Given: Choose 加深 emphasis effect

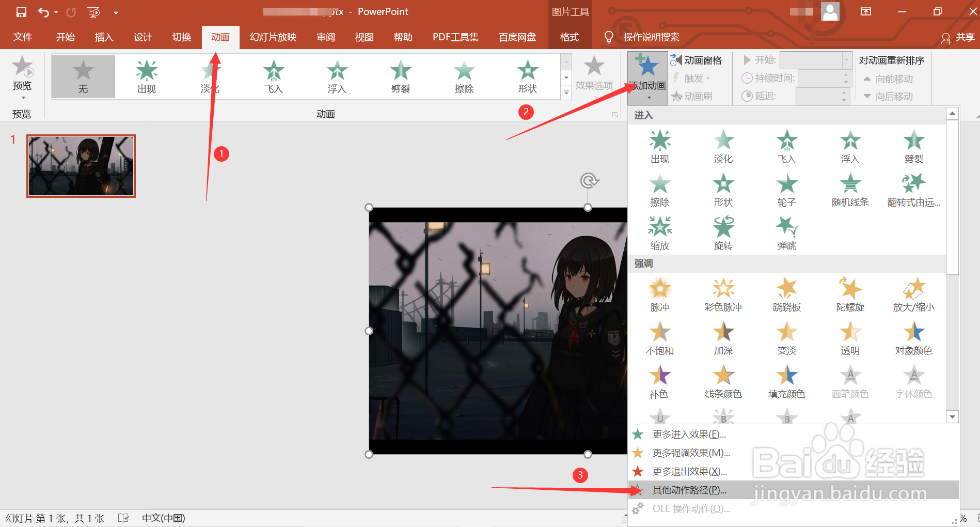Looking at the screenshot, I should (x=723, y=338).
